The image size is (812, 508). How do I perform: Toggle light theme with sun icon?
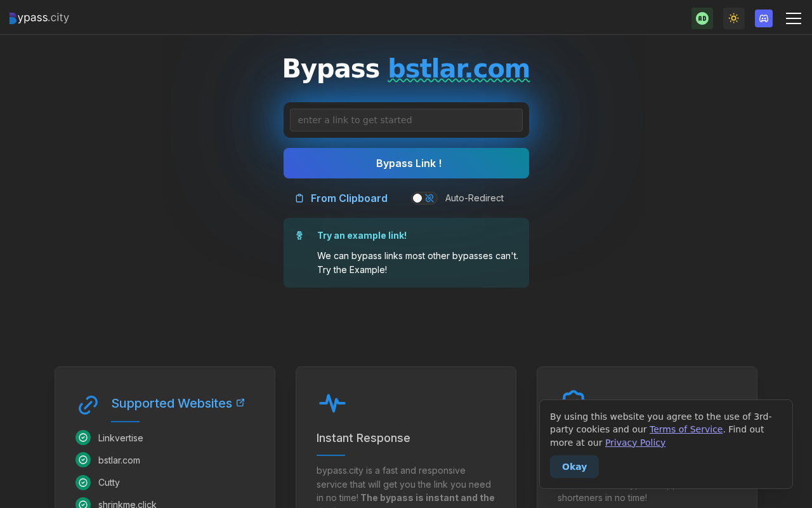pyautogui.click(x=734, y=18)
